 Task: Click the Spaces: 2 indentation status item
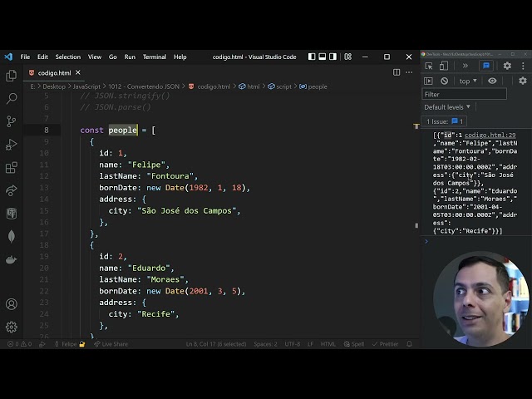coord(265,344)
